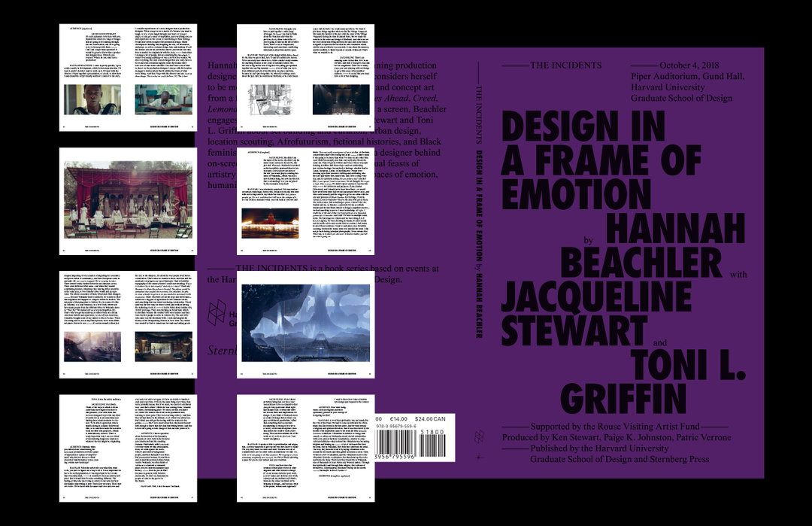This screenshot has width=812, height=526.
Task: Click 'Graduate School of Design and Sternberg Press'
Action: [620, 459]
